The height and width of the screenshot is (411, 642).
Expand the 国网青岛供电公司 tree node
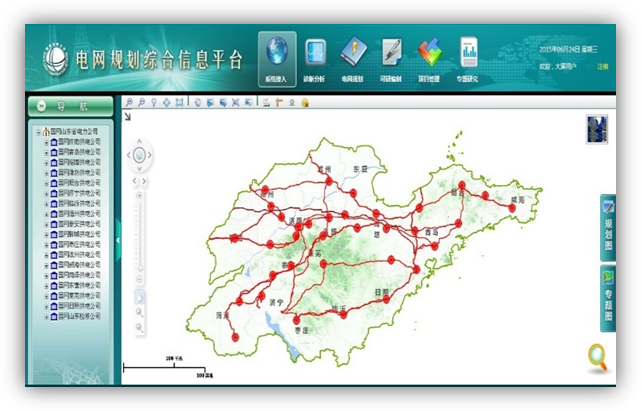point(46,153)
